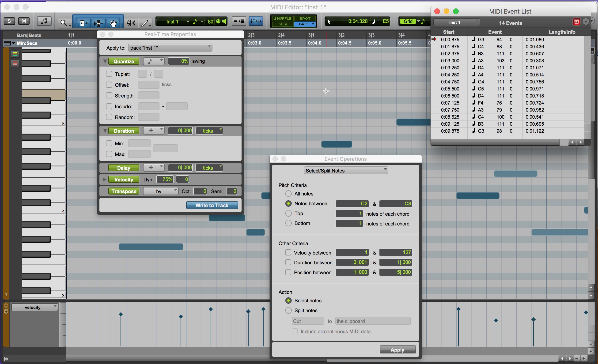Click the notes view icon in the toolbar
Image resolution: width=598 pixels, height=364 pixels.
point(44,21)
